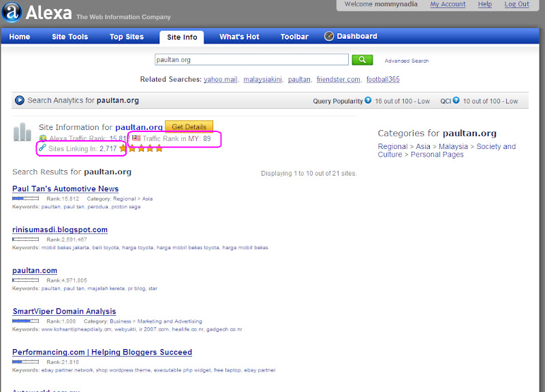Click the rank bar for SmartViper Domain Analysis
Image resolution: width=545 pixels, height=392 pixels.
coord(25,321)
